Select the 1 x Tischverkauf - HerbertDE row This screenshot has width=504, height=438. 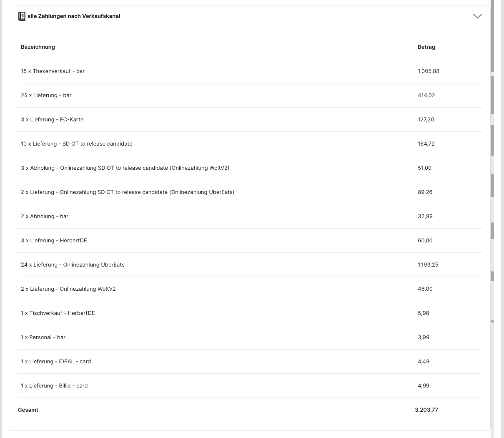58,313
